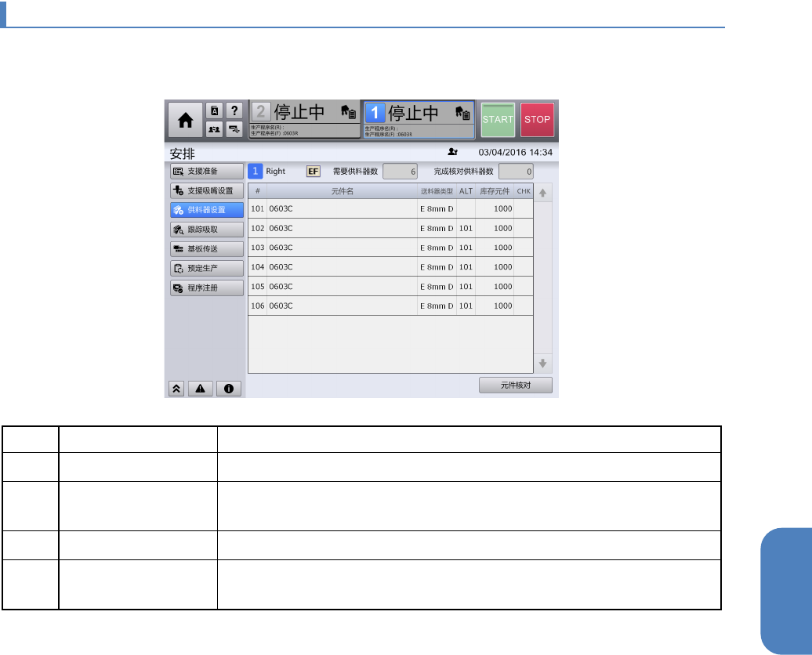
Task: Click the operator switch users icon
Action: click(x=215, y=129)
